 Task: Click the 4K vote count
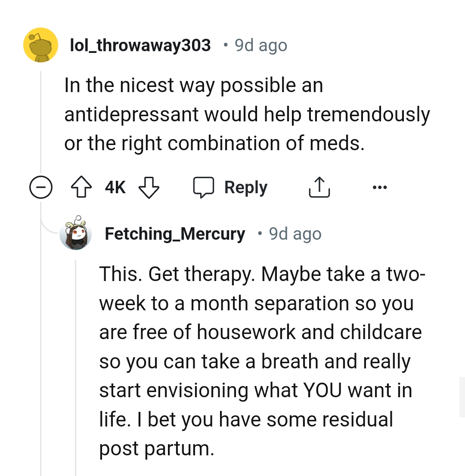coord(115,188)
